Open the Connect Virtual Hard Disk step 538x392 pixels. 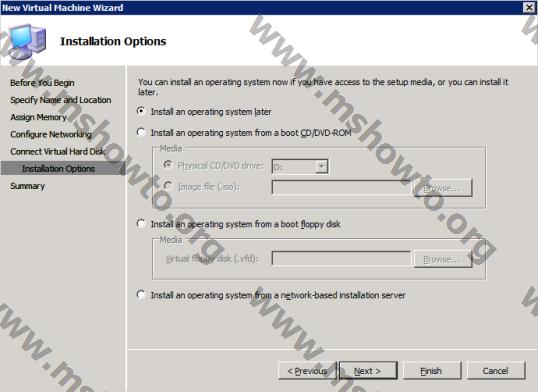57,151
